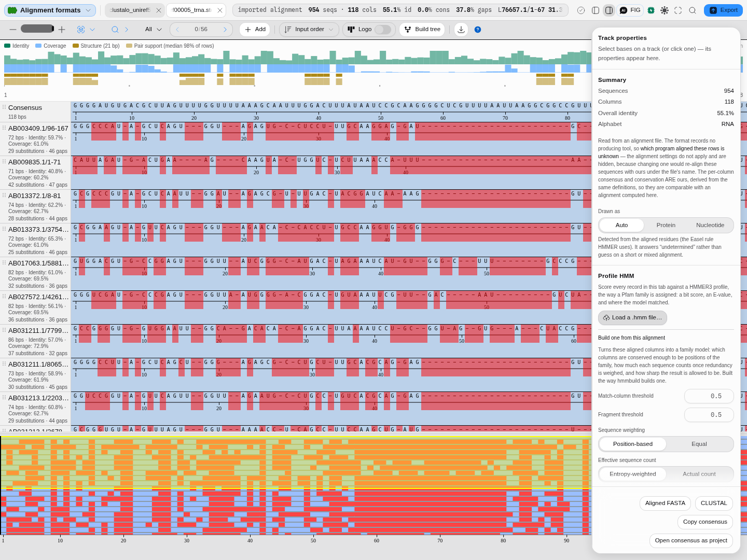Click the Match-column threshold field
Image resolution: width=747 pixels, height=560 pixels.
pos(709,396)
